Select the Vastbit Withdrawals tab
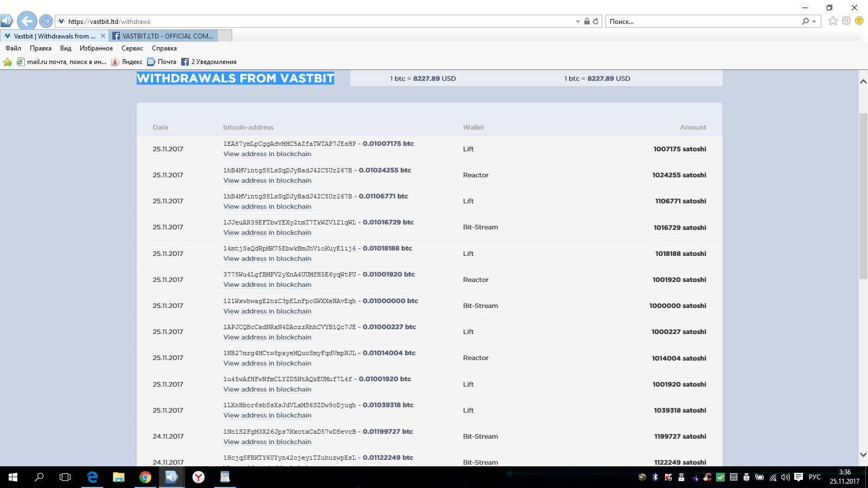Screen dimensions: 868x488 (x=54, y=36)
